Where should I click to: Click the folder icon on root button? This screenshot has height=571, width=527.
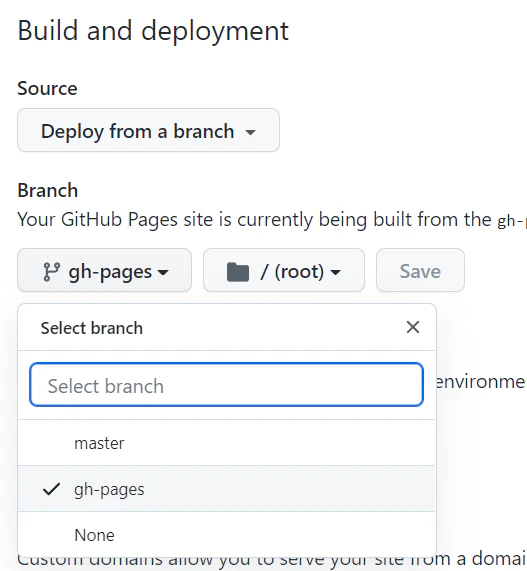[238, 272]
